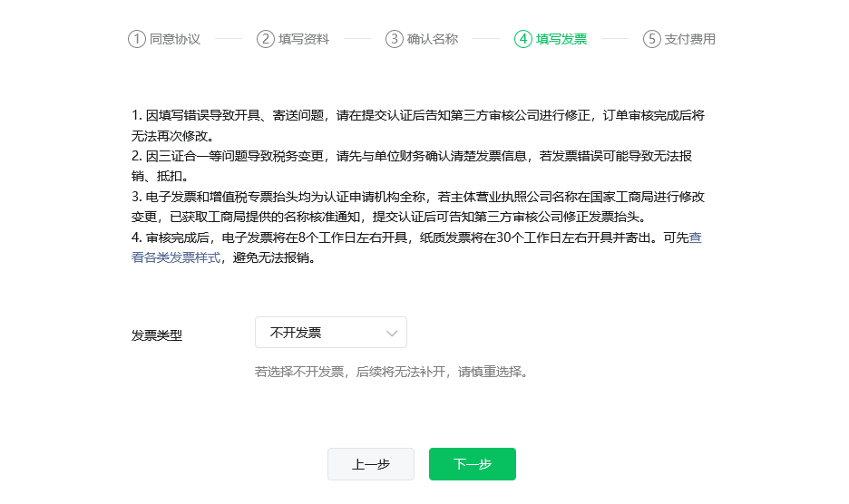
Task: Click note 1 about 填写错误导致开具
Action: click(x=417, y=116)
